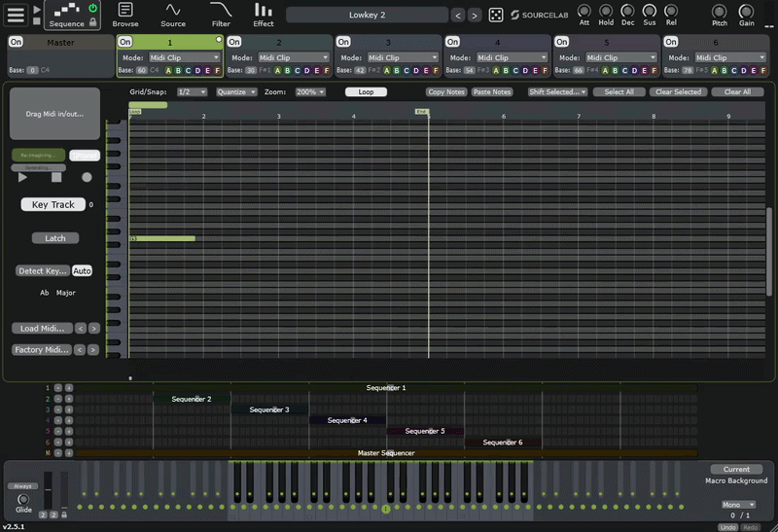
Task: Select pattern F on sequencer 1
Action: (217, 70)
